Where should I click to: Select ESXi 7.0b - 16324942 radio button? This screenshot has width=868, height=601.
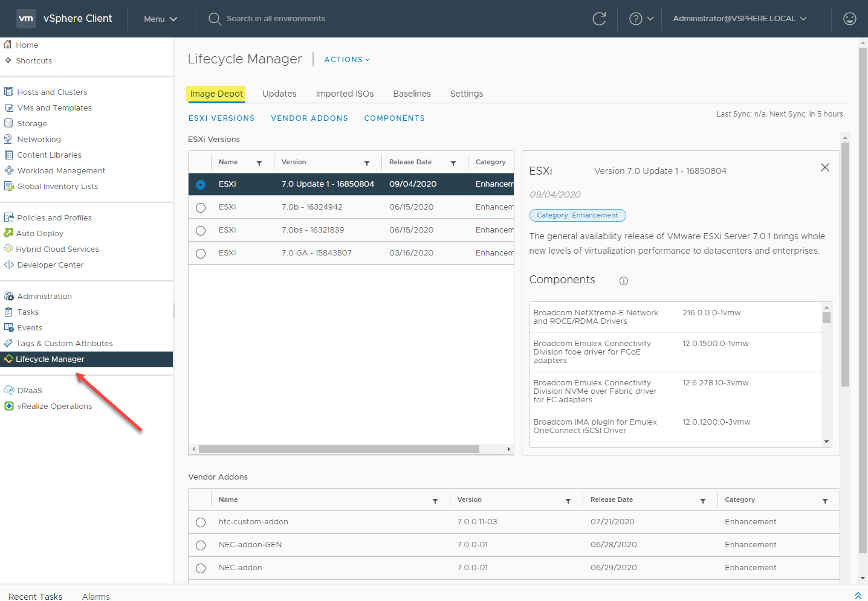coord(201,208)
